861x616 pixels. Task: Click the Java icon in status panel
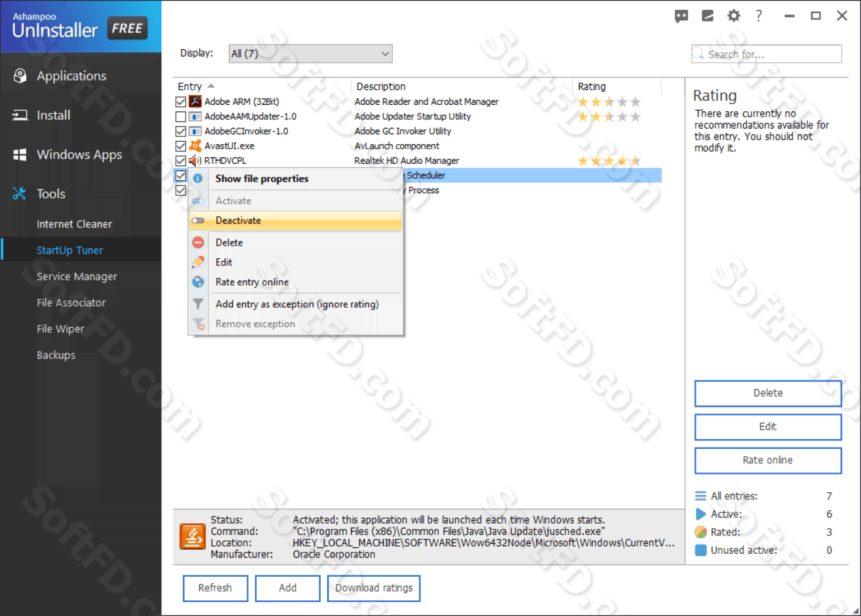tap(192, 537)
